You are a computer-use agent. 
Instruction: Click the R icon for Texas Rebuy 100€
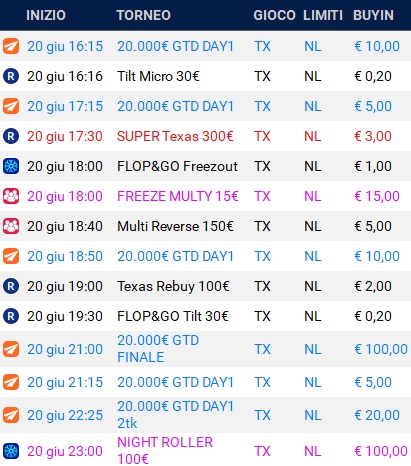pos(11,286)
